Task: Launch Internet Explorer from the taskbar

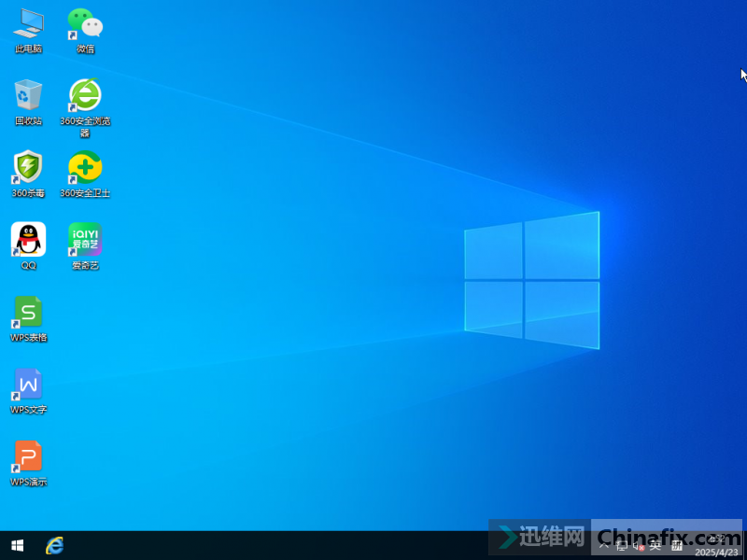Action: (x=54, y=546)
